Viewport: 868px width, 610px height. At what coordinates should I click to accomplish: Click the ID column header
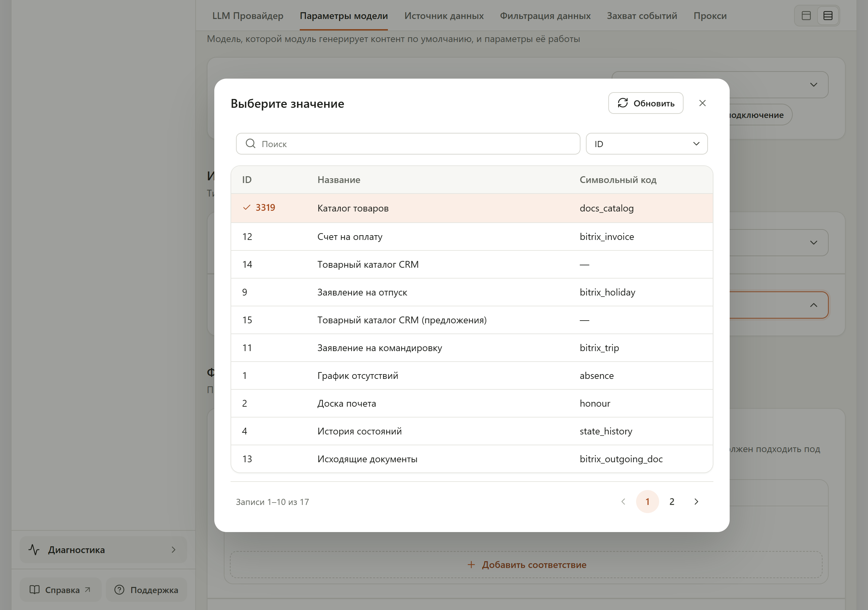[247, 180]
